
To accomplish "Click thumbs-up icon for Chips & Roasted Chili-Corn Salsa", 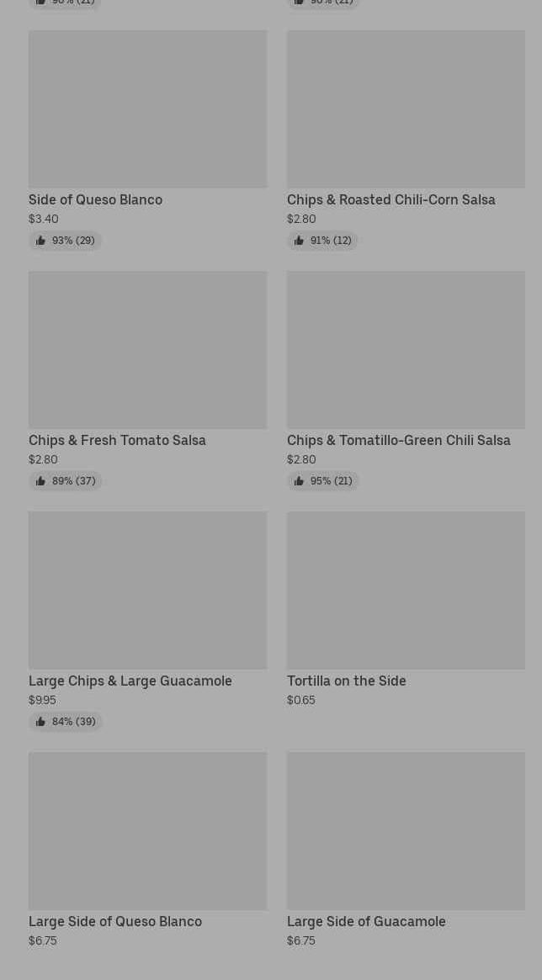I will pyautogui.click(x=299, y=241).
